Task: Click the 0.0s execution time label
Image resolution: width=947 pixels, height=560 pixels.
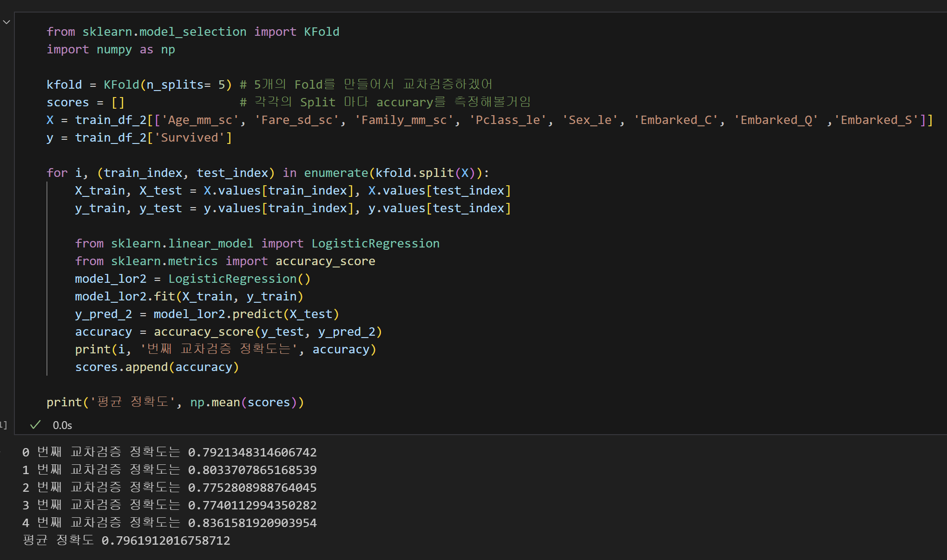Action: pos(62,425)
